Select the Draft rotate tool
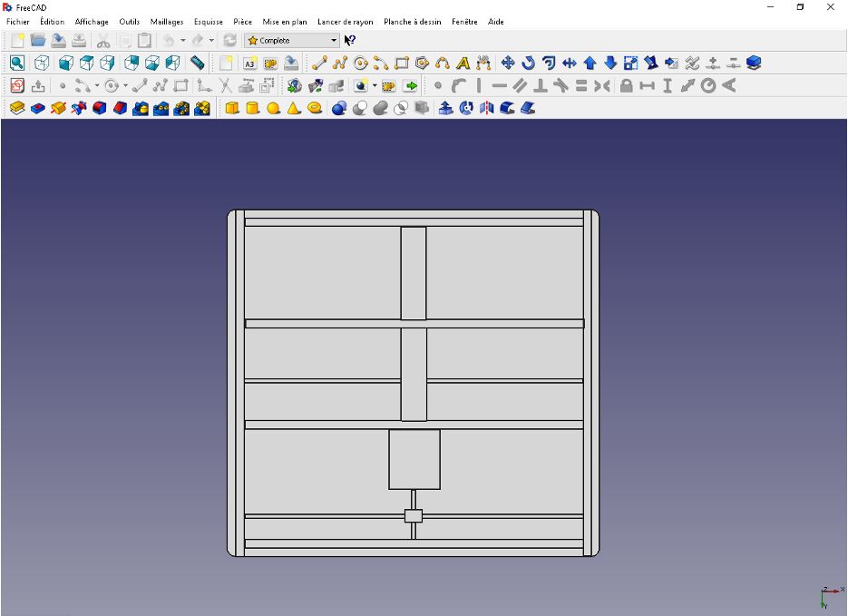Viewport: 848px width, 616px height. tap(529, 63)
